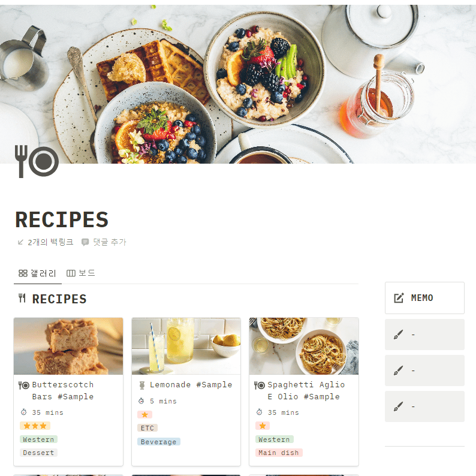Screen dimensions: 476x476
Task: Open the second brush memo entry
Action: 424,370
